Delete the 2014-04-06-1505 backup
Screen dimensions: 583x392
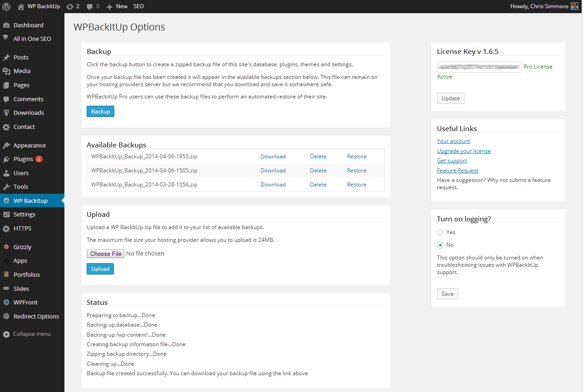(318, 171)
